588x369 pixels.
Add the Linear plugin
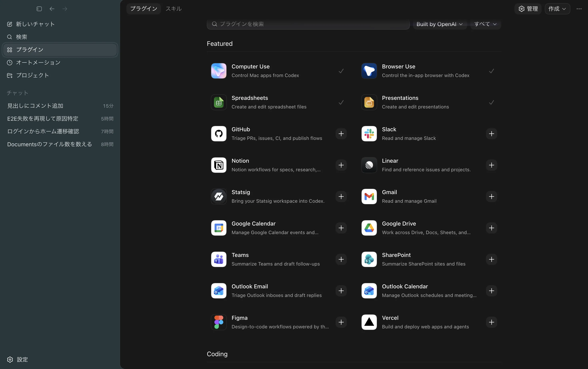tap(491, 165)
